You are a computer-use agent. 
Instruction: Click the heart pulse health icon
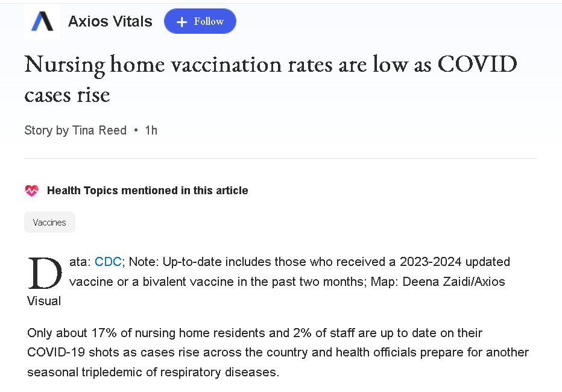click(31, 191)
